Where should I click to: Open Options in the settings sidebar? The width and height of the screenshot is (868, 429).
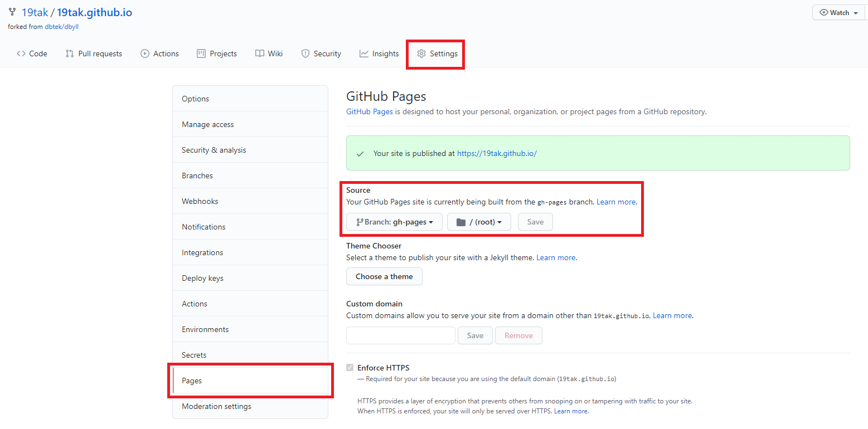click(250, 99)
